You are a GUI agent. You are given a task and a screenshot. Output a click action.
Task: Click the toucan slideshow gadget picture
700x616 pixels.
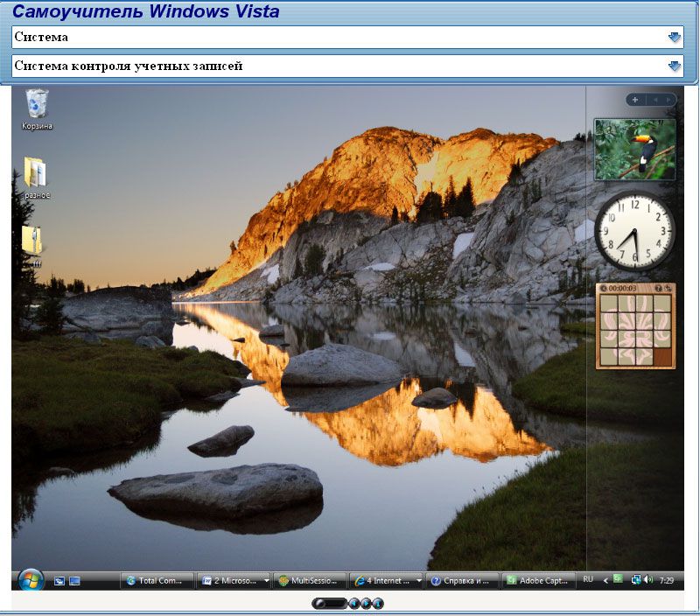pyautogui.click(x=634, y=149)
